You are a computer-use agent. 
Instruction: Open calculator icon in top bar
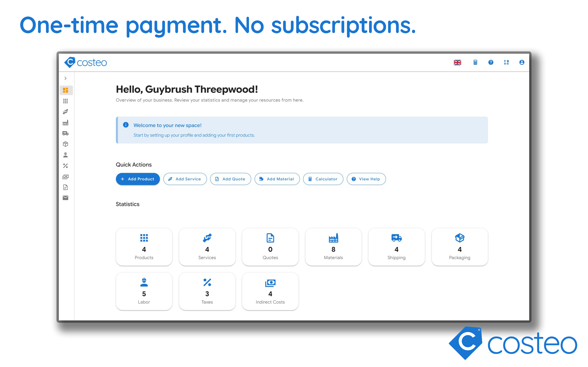[x=475, y=63]
